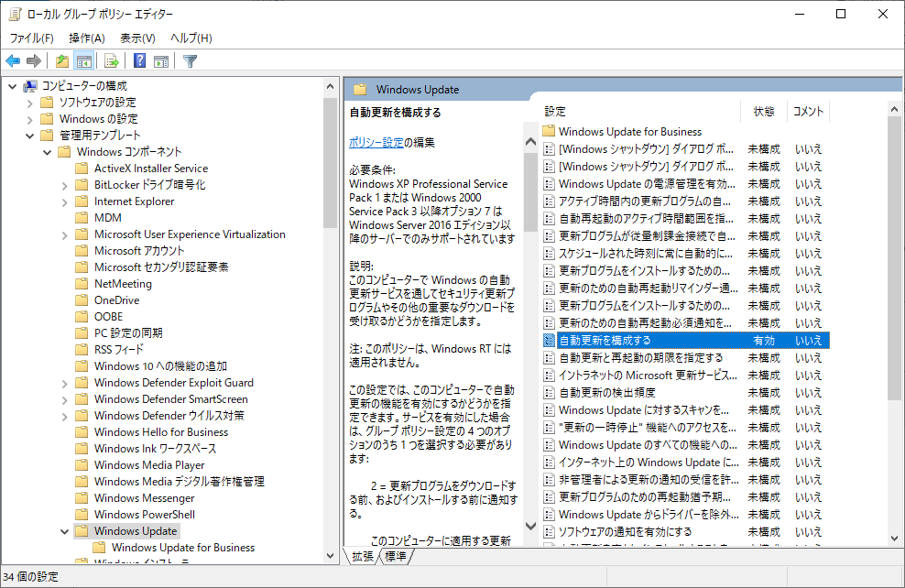Viewport: 905px width, 588px height.
Task: Select Windows Ink ワークスペース in tree
Action: click(x=155, y=449)
